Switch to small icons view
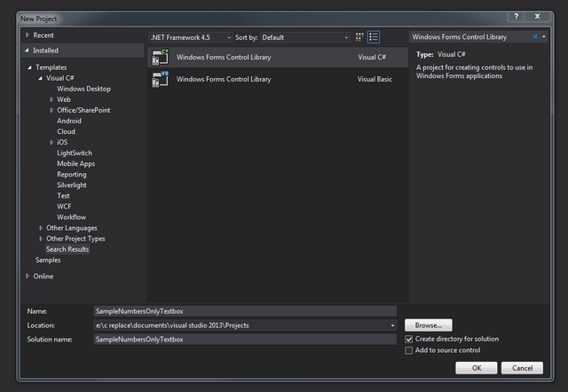 pos(359,37)
